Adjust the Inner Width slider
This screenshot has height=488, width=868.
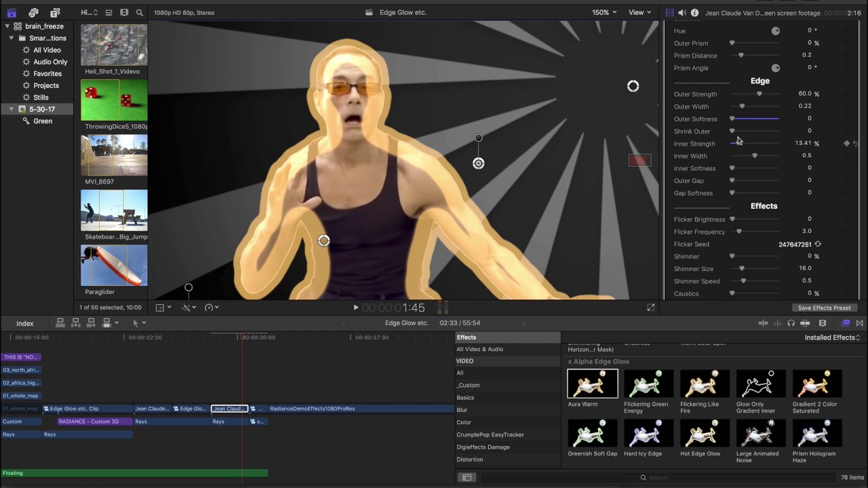pyautogui.click(x=755, y=156)
